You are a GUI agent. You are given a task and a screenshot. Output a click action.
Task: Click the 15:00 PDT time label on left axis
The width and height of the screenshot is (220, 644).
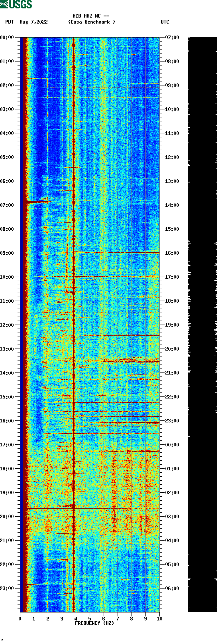tap(7, 397)
